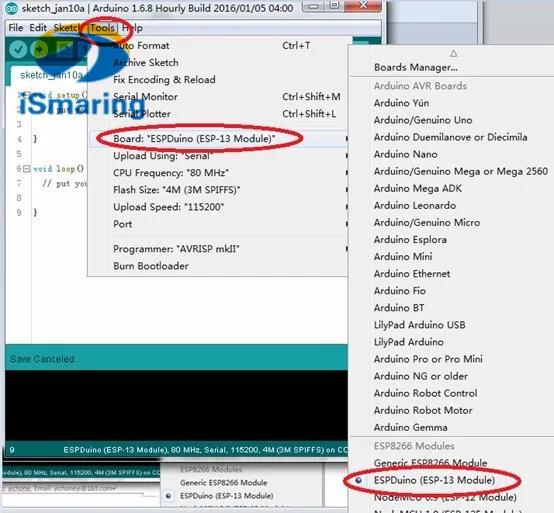Select Arduino Esplora board
The image size is (554, 513).
[x=410, y=240]
